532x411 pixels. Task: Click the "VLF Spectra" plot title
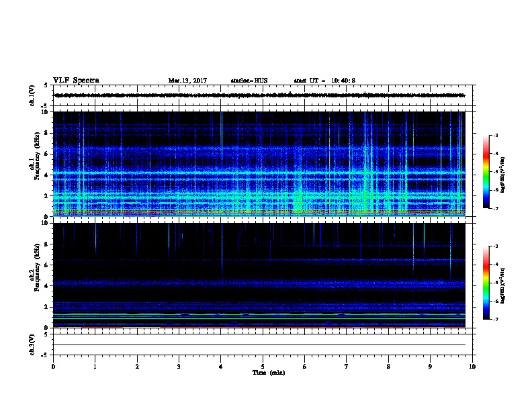(76, 81)
